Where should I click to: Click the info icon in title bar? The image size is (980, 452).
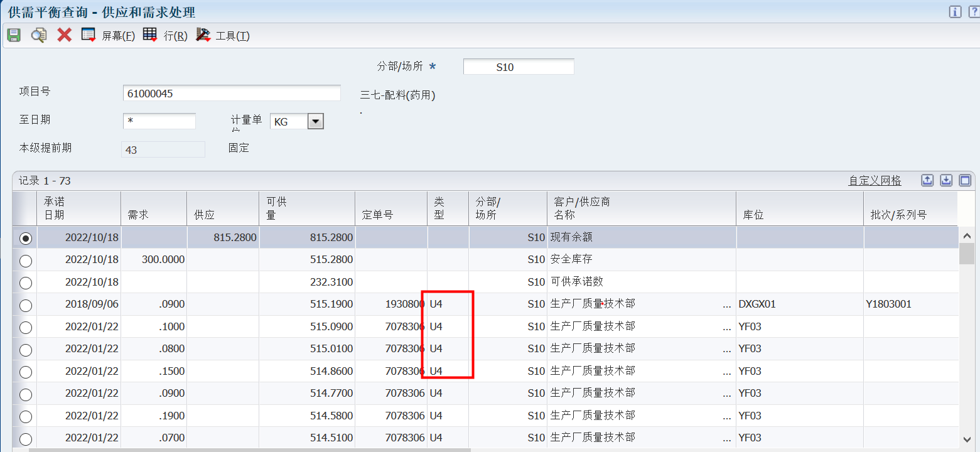click(x=955, y=11)
